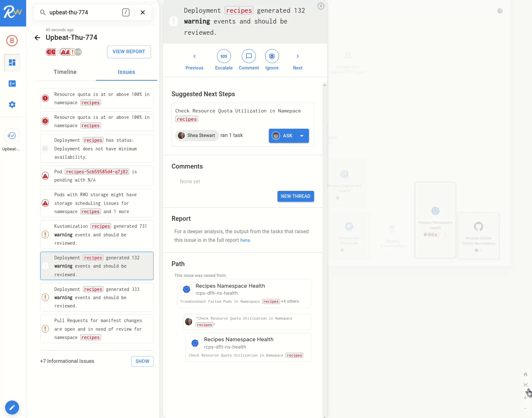Open the B avatar icon in the sidebar
532x418 pixels.
(x=12, y=41)
